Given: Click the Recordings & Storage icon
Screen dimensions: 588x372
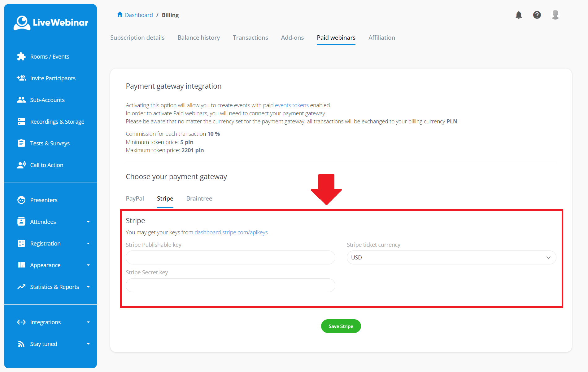Looking at the screenshot, I should tap(21, 122).
